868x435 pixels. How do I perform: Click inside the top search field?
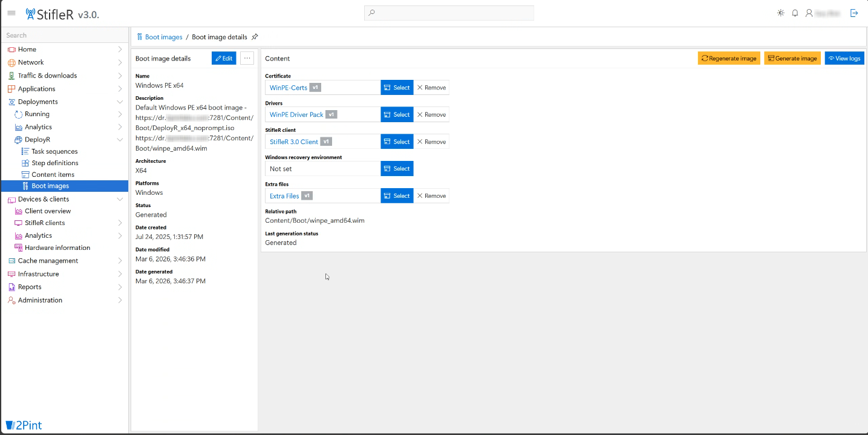(x=448, y=13)
